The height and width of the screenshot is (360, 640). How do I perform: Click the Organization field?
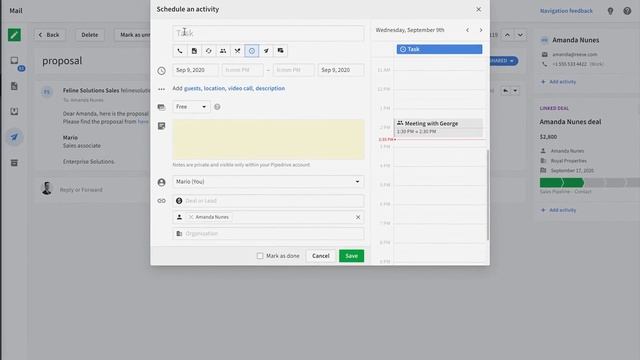coord(268,234)
